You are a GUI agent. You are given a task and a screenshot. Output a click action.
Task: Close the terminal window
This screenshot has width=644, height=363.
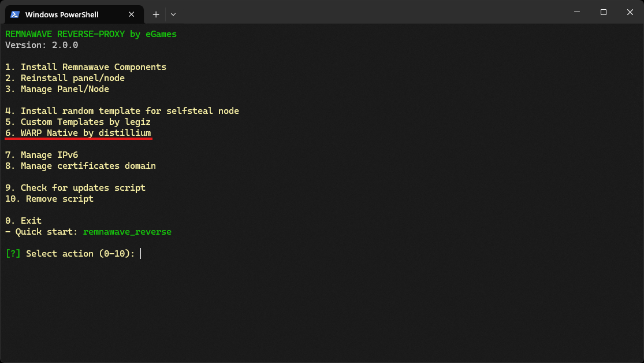tap(630, 12)
